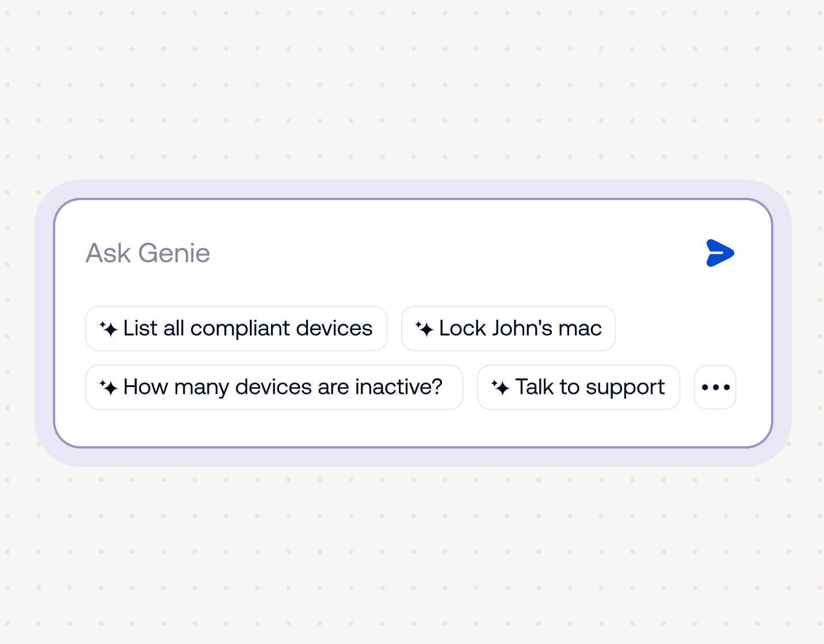Click the sparkle icon beside 'List all compliant devices'
This screenshot has height=644, width=824.
110,328
